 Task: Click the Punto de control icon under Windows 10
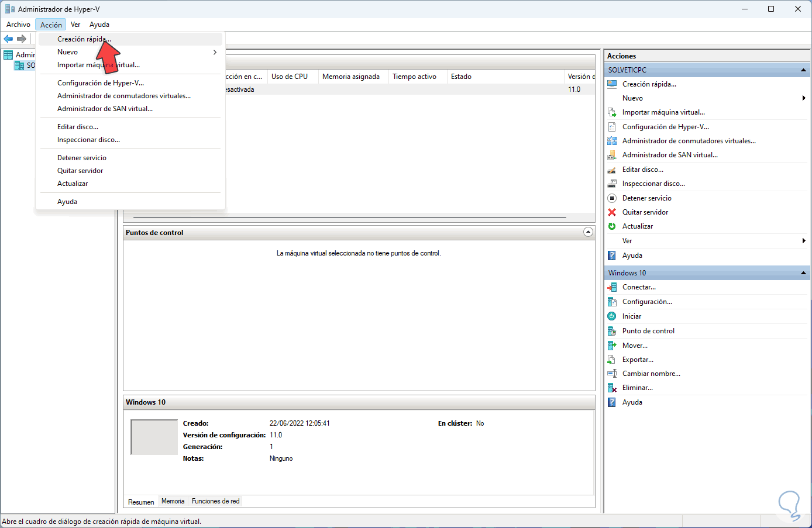(612, 331)
